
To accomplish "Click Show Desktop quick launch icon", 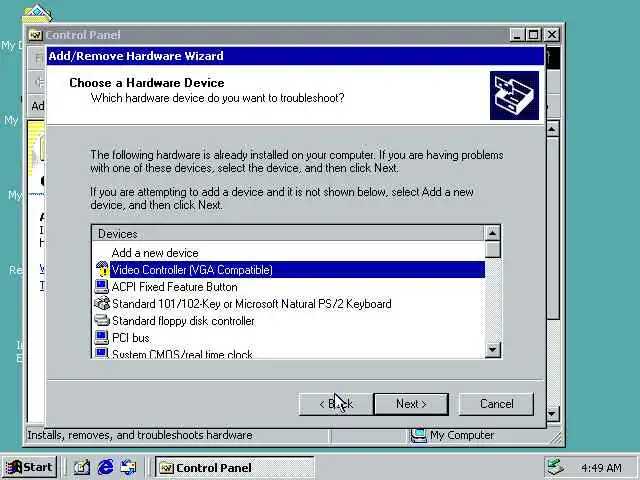I will pos(82,467).
